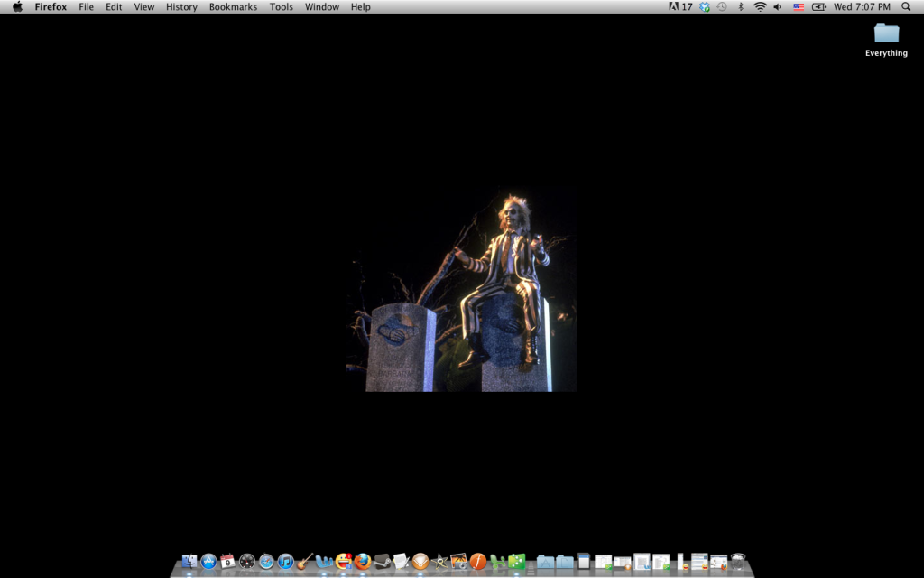The height and width of the screenshot is (578, 924).
Task: Open the Time Machine menu bar icon
Action: 722,6
